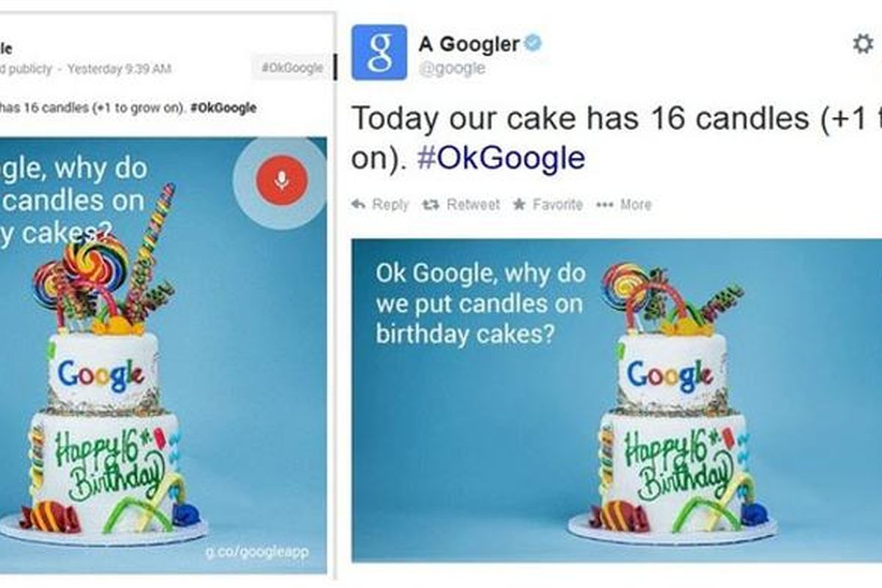Viewport: 882px width, 588px height.
Task: Open the tweet settings gear icon
Action: coord(862,44)
